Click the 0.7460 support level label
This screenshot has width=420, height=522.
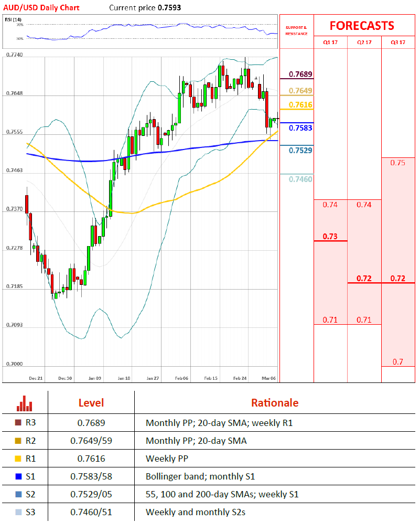click(x=300, y=179)
